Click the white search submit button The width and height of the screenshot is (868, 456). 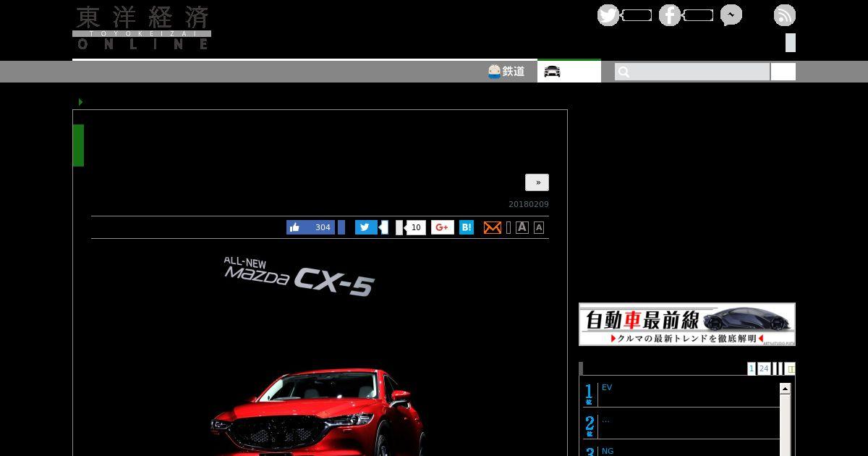point(783,72)
